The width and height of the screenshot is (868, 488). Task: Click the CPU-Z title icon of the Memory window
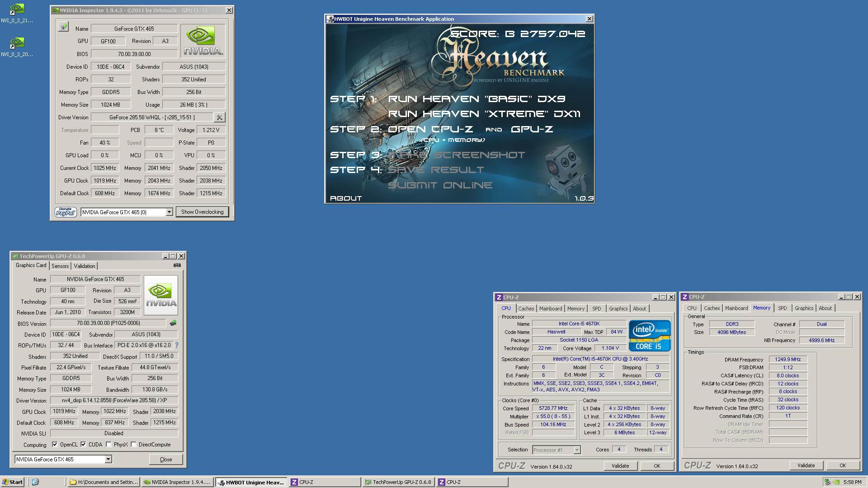pos(685,297)
